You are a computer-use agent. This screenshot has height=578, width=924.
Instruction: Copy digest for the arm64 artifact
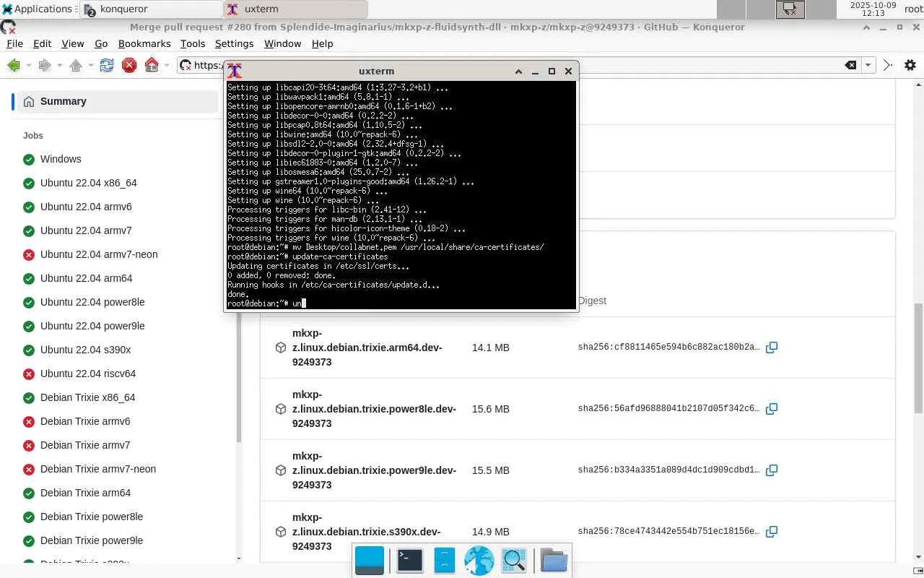coord(772,348)
